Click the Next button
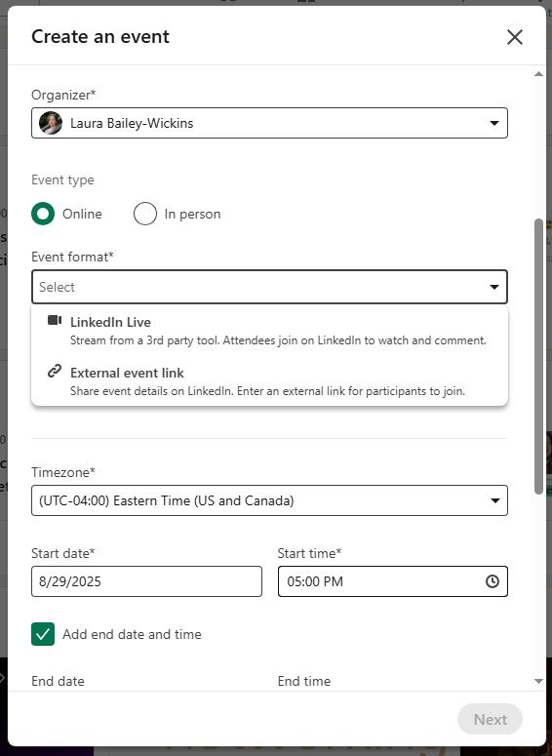Image resolution: width=552 pixels, height=756 pixels. point(490,719)
